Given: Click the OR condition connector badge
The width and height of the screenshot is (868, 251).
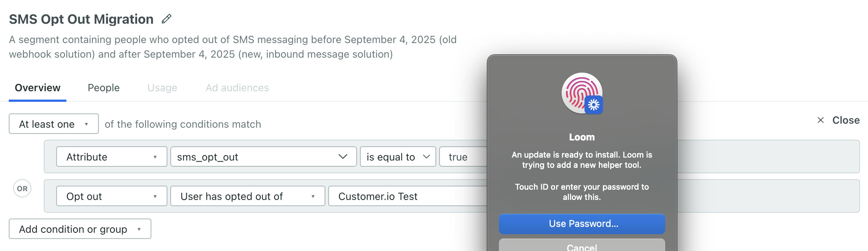Looking at the screenshot, I should tap(22, 188).
